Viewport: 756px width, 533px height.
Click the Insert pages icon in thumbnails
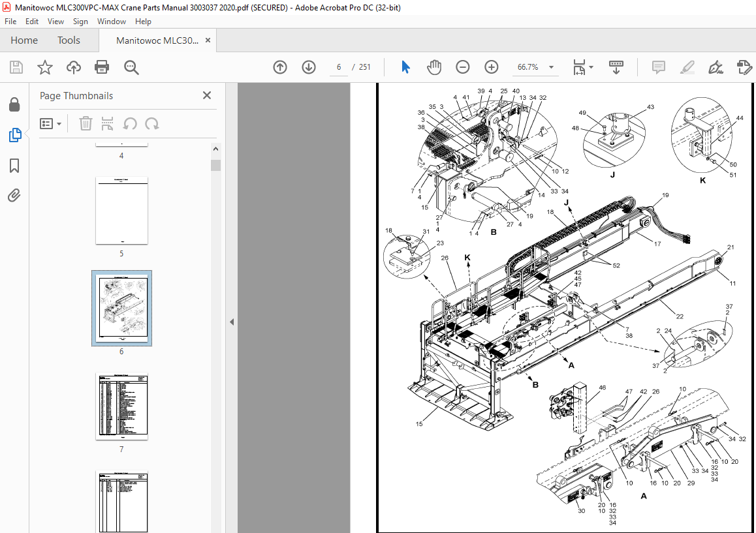point(107,123)
